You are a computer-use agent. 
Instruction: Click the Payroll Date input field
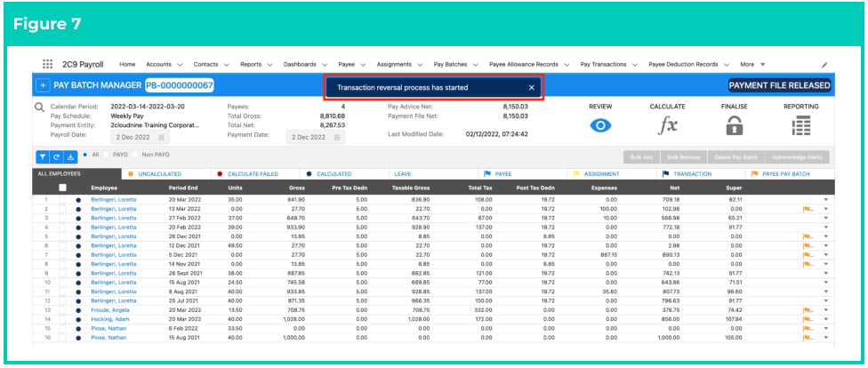140,137
